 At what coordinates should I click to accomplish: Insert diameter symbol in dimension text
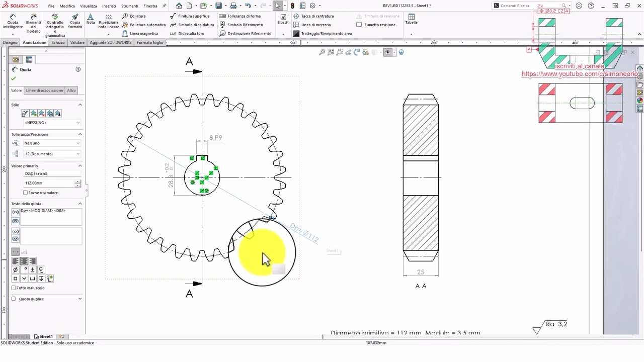click(x=15, y=270)
